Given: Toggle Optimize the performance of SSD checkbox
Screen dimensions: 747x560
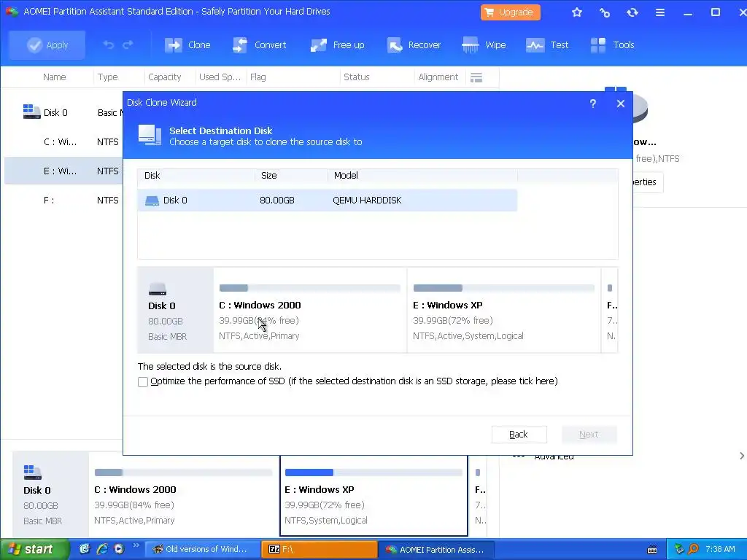Looking at the screenshot, I should tap(143, 382).
